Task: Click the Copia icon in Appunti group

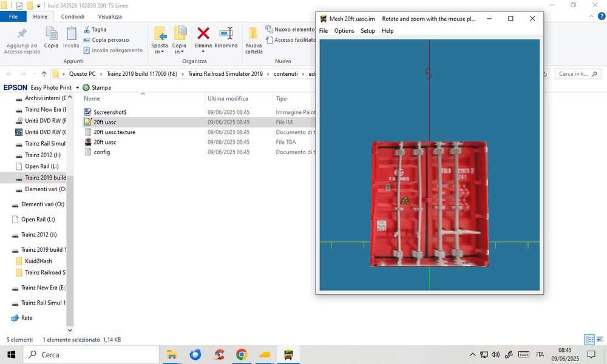Action: (x=51, y=33)
